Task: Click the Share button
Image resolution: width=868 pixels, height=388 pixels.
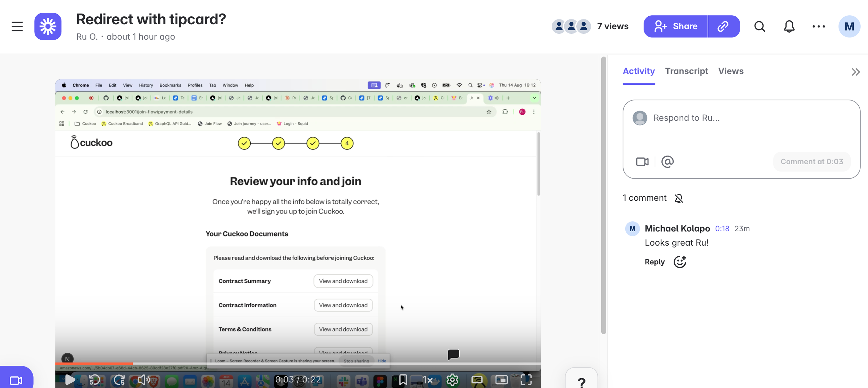Action: [x=675, y=26]
